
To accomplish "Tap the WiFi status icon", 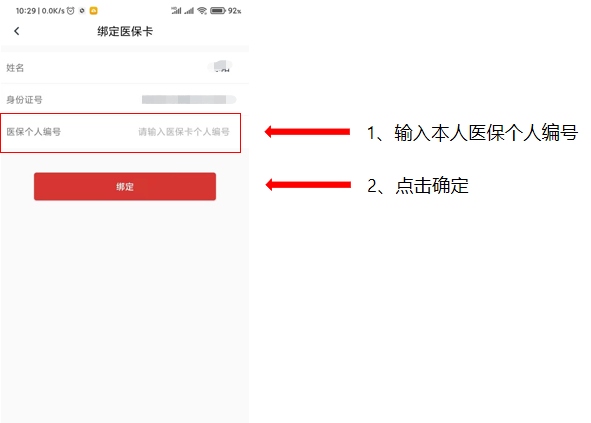I will tap(202, 11).
